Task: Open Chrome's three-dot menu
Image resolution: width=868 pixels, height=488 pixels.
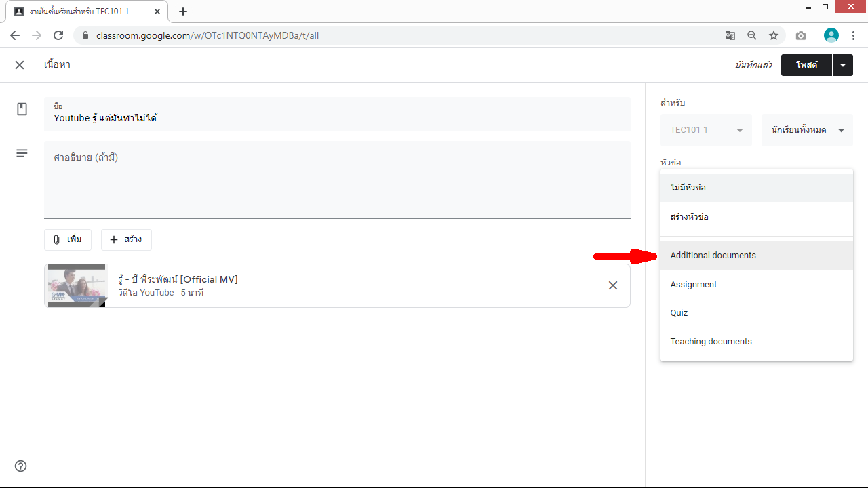Action: (x=854, y=35)
